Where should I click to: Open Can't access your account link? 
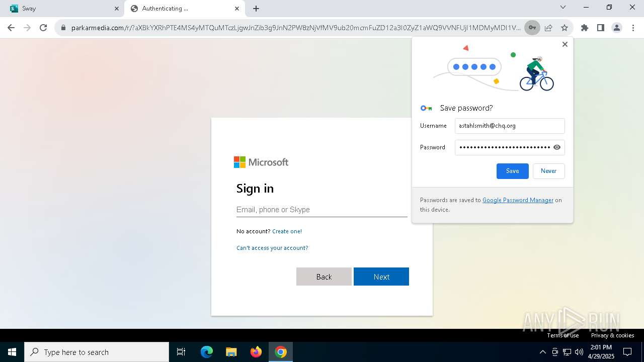tap(272, 248)
